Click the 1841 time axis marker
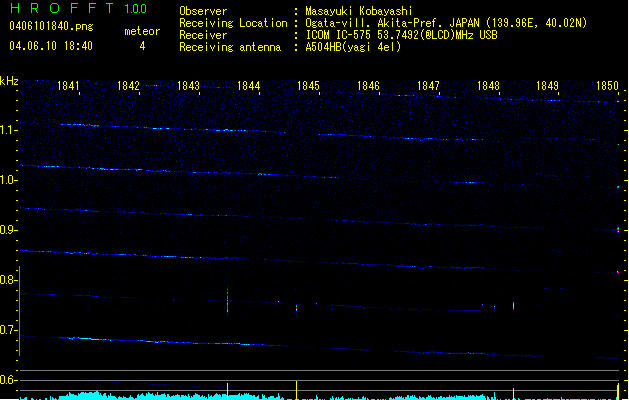629x400 pixels. (x=68, y=86)
